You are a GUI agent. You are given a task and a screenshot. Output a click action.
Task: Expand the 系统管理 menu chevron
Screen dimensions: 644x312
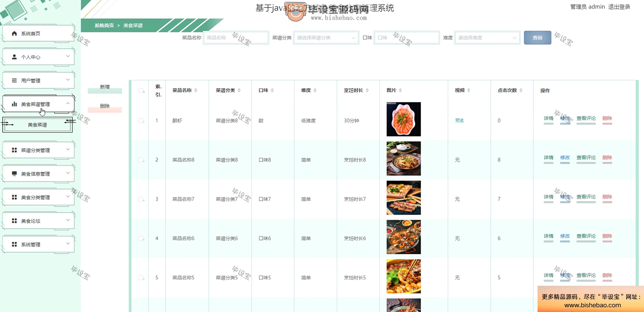click(68, 244)
